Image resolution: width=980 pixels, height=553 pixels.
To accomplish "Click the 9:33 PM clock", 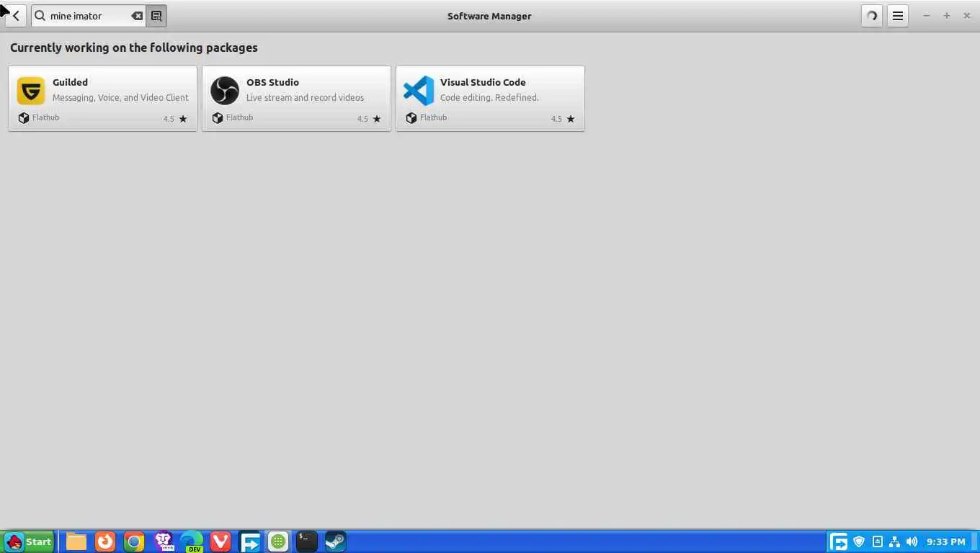I will point(946,541).
